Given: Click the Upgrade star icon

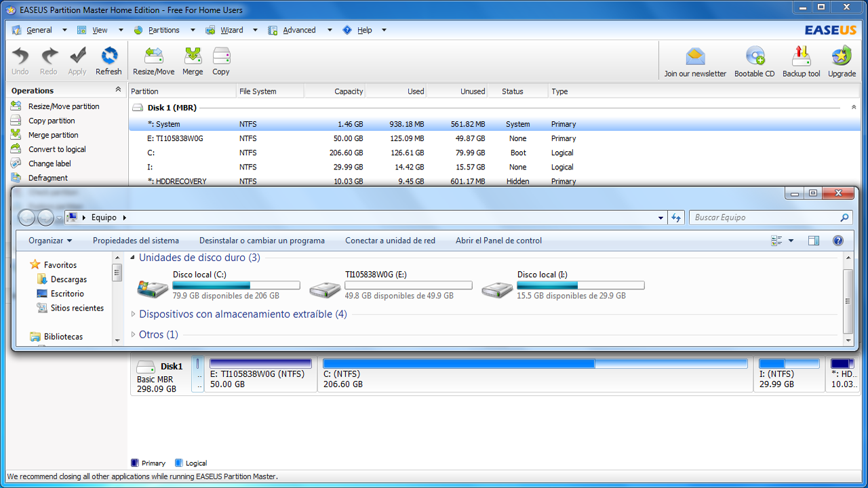Looking at the screenshot, I should pos(842,56).
